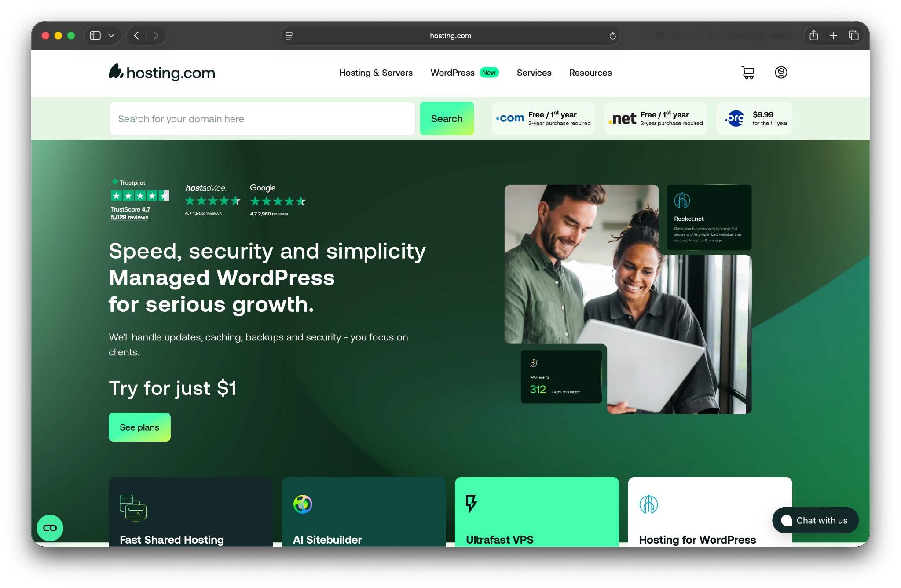Image resolution: width=901 pixels, height=588 pixels.
Task: Click the See plans button
Action: pyautogui.click(x=139, y=427)
